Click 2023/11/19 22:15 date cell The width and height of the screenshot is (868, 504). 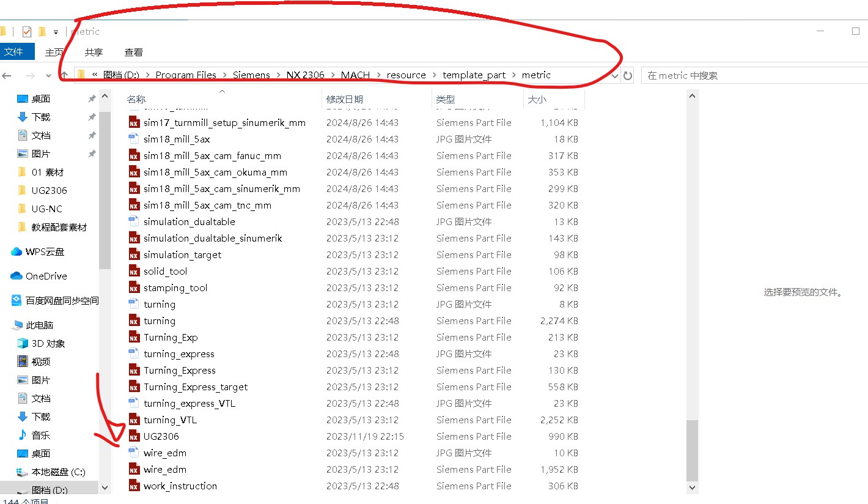pyautogui.click(x=365, y=436)
